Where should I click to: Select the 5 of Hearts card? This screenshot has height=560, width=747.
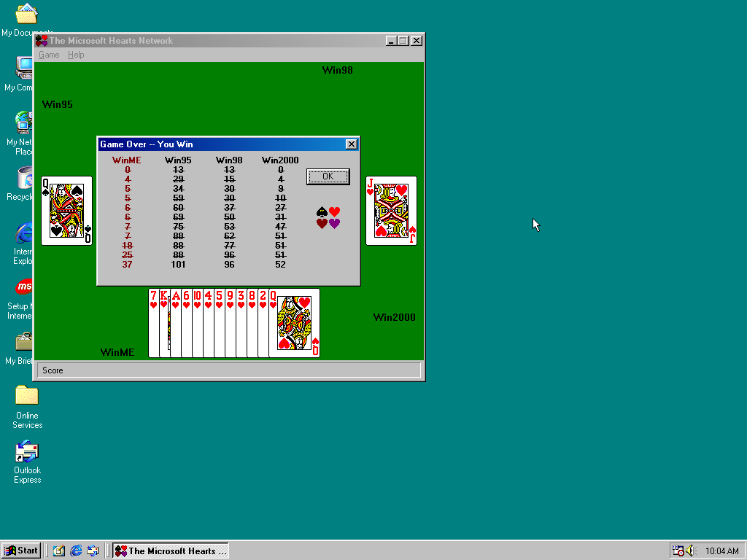coord(219,323)
